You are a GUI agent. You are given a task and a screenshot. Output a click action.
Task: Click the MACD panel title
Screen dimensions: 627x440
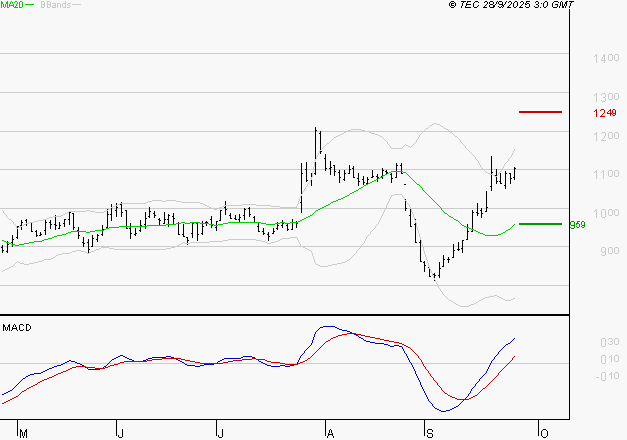pyautogui.click(x=16, y=328)
